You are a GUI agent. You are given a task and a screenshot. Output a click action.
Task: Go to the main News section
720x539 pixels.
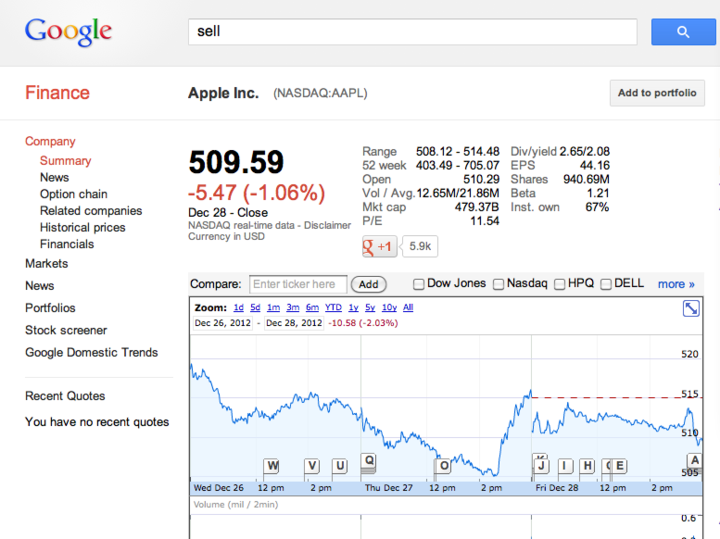pyautogui.click(x=39, y=286)
